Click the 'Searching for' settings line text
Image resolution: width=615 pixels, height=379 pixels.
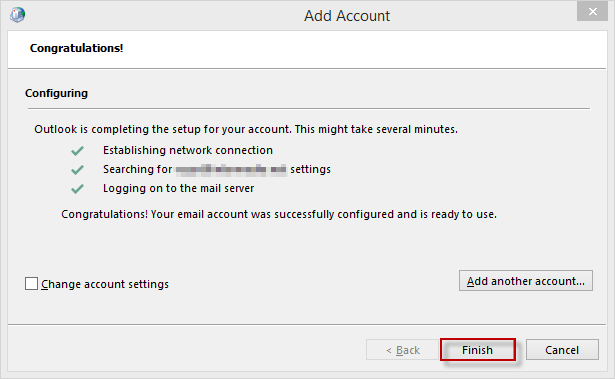(217, 169)
